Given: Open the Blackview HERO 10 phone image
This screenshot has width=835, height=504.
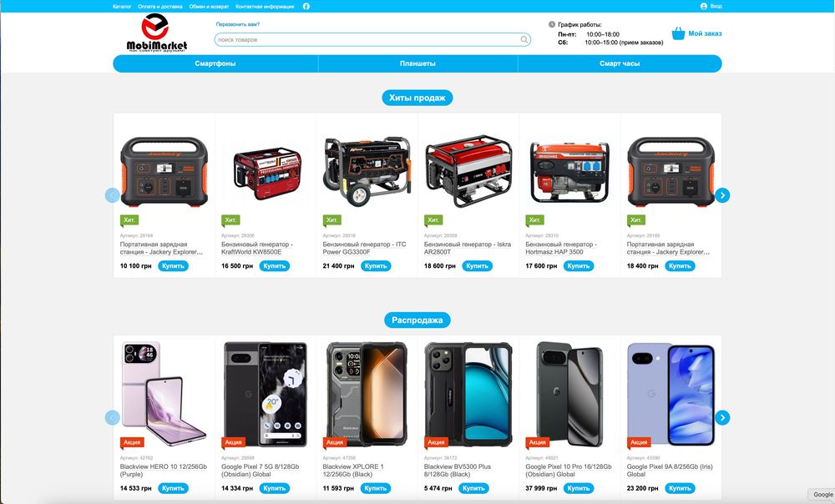Looking at the screenshot, I should coord(164,392).
